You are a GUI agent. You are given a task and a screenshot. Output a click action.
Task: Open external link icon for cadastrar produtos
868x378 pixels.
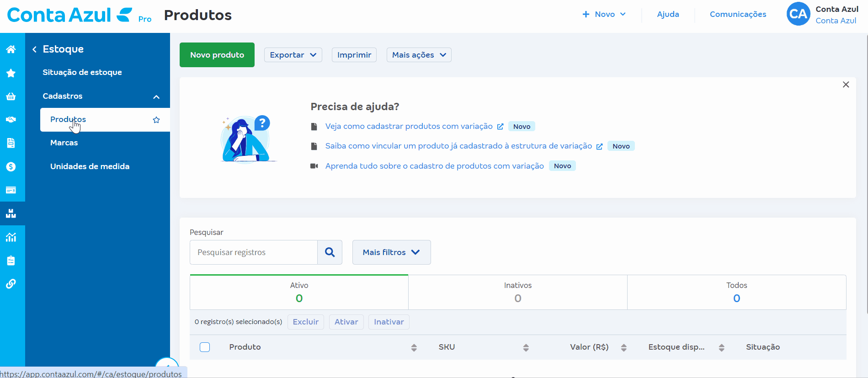500,127
